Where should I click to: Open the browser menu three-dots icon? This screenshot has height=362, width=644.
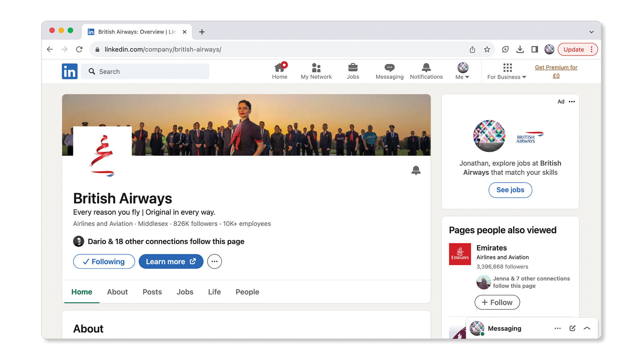[591, 49]
